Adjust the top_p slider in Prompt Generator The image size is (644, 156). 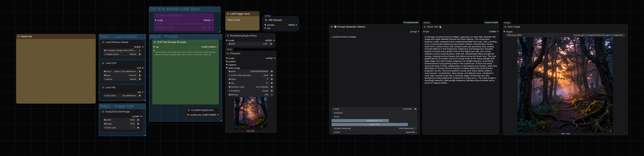[x=374, y=124]
